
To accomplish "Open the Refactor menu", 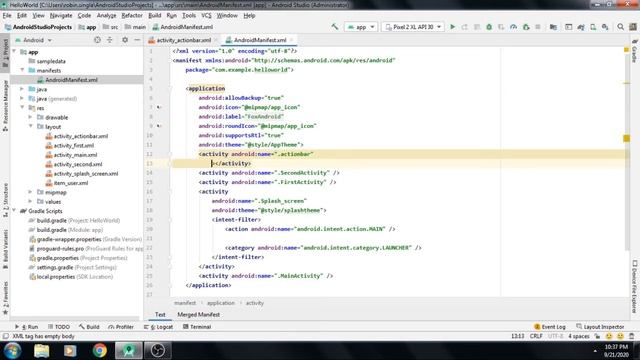I will (x=132, y=16).
